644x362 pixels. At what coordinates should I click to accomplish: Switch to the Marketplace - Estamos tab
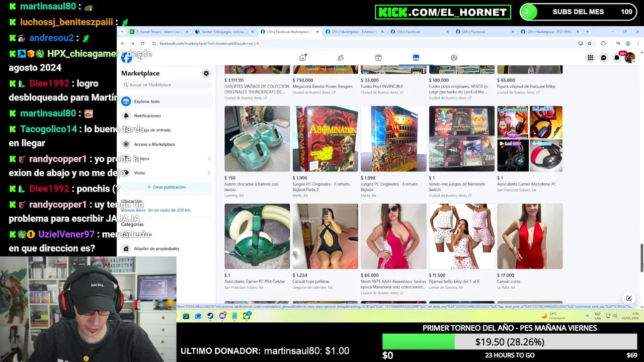point(355,32)
